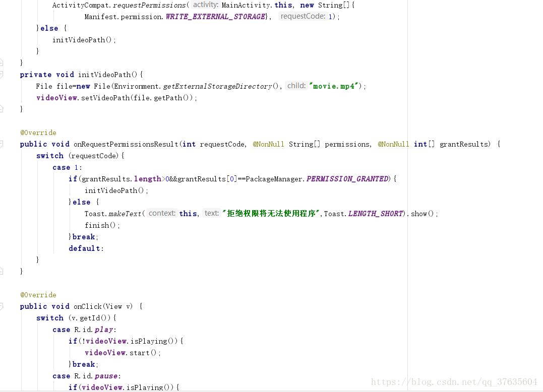543x392 pixels.
Task: Click the 'int[] grantResults' parameter
Action: [452, 144]
